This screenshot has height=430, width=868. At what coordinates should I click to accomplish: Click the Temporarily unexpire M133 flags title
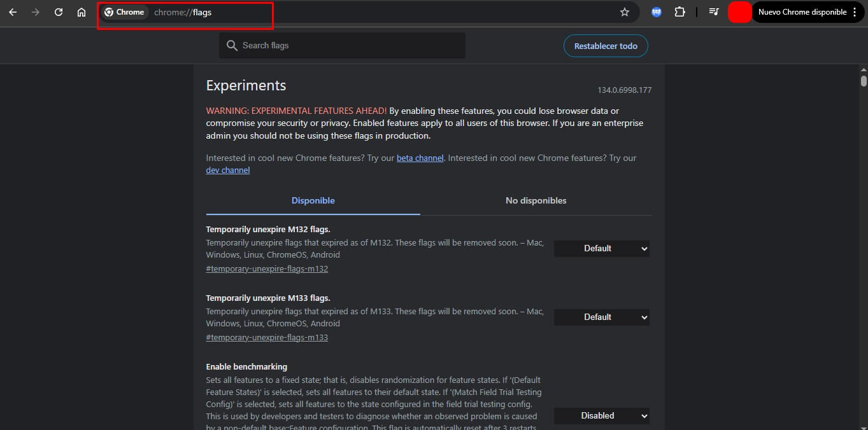tap(268, 298)
